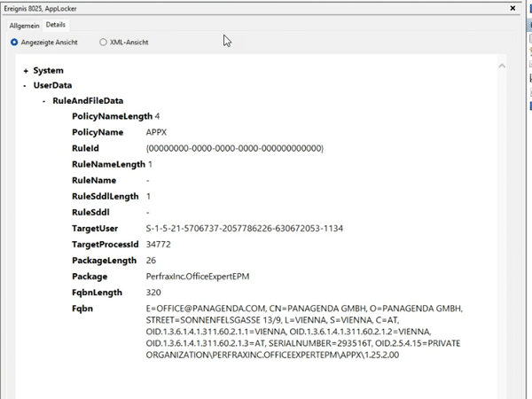532x399 pixels.
Task: Click the TargetUser field label
Action: pyautogui.click(x=95, y=229)
